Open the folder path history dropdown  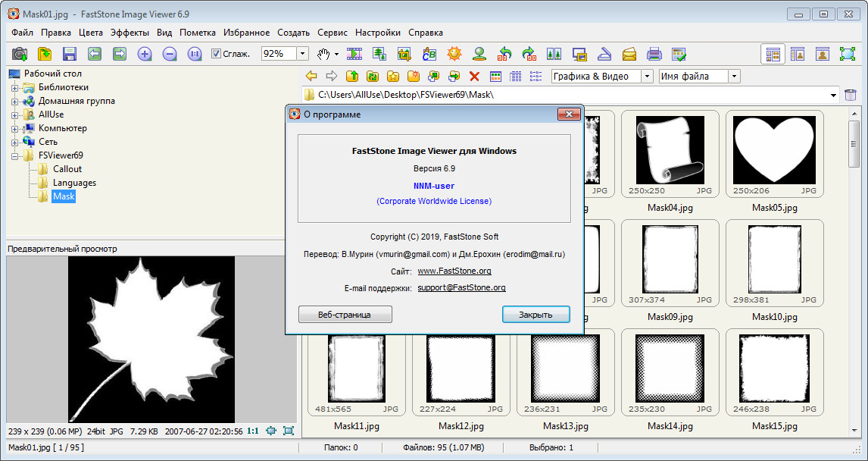pyautogui.click(x=834, y=95)
